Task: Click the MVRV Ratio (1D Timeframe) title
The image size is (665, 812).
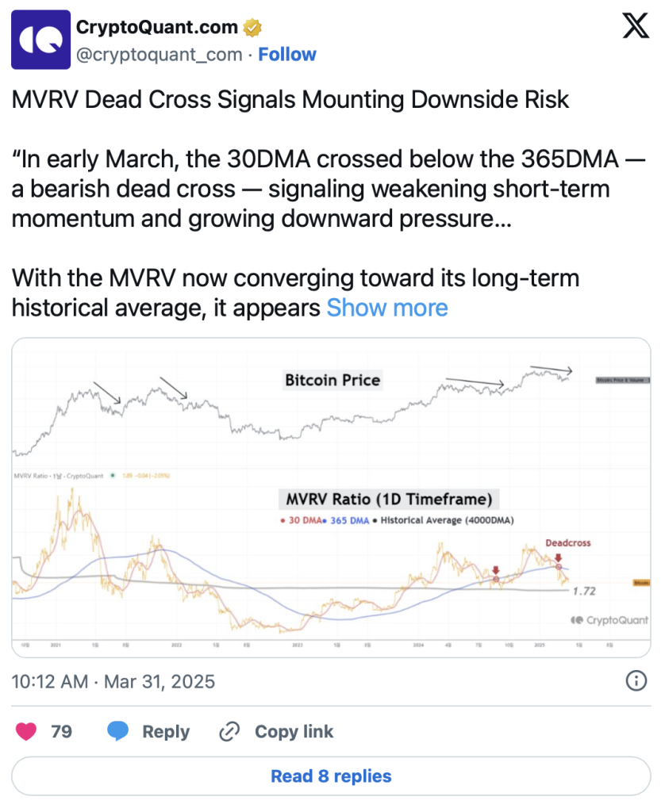Action: tap(389, 500)
